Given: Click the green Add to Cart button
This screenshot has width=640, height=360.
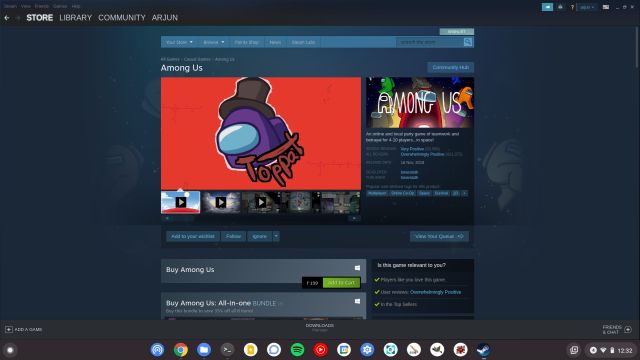Looking at the screenshot, I should (341, 282).
